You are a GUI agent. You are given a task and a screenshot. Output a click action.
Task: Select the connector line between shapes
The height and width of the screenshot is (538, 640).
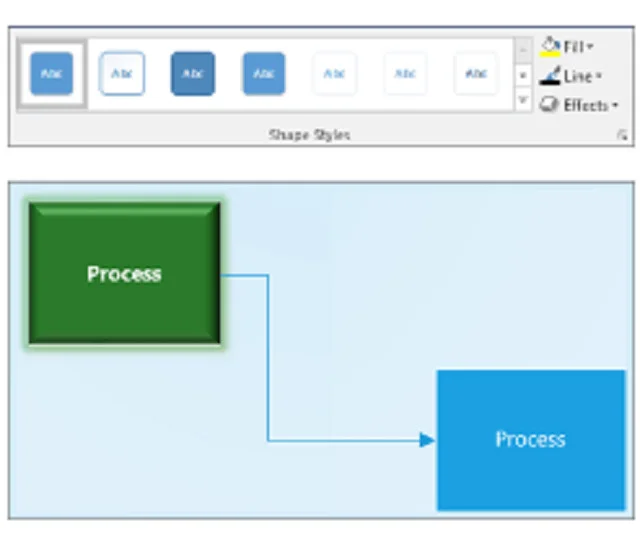pyautogui.click(x=268, y=358)
